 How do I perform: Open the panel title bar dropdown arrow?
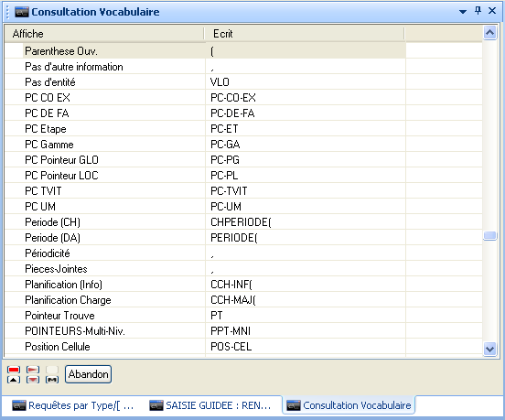(x=463, y=12)
